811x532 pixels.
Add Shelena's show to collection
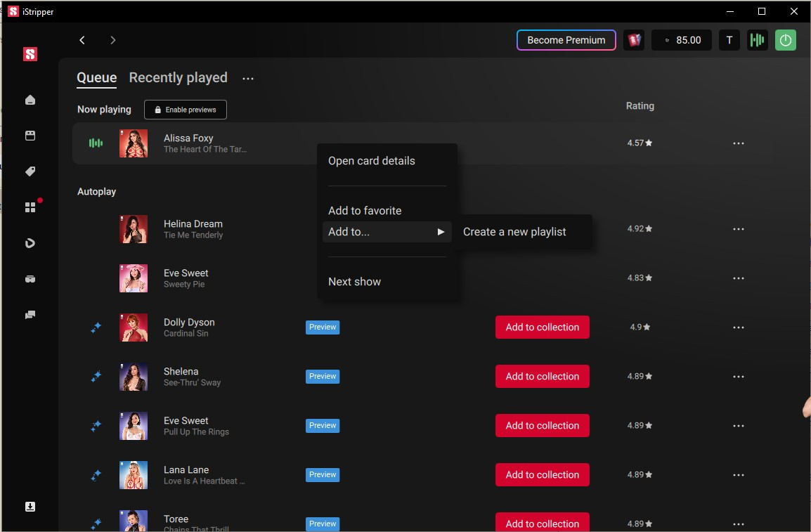[x=542, y=377]
